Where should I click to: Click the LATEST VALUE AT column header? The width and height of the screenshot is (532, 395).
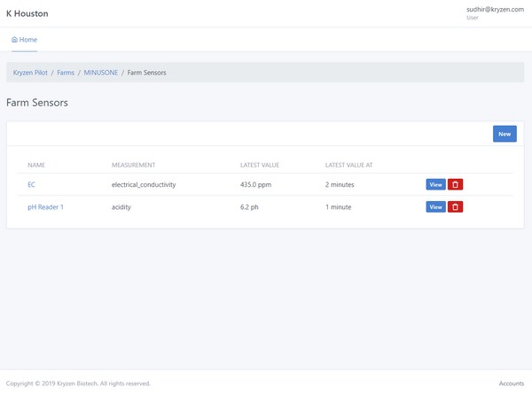349,165
